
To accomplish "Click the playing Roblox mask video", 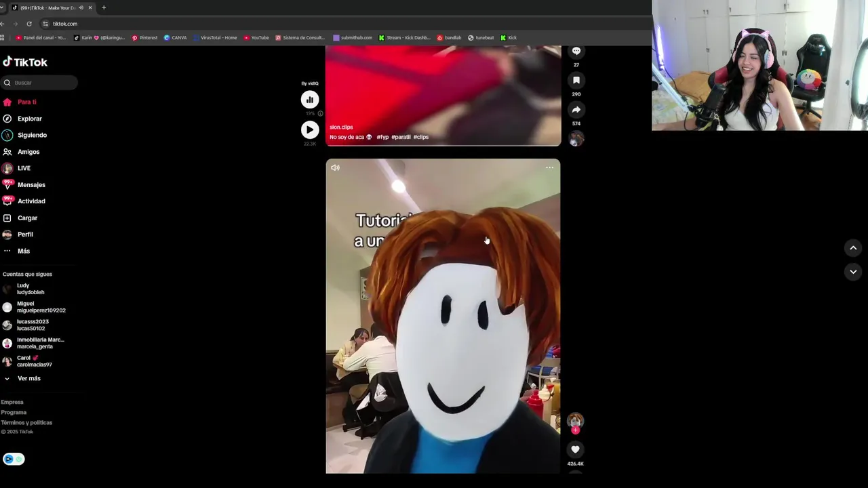I will pos(443,316).
